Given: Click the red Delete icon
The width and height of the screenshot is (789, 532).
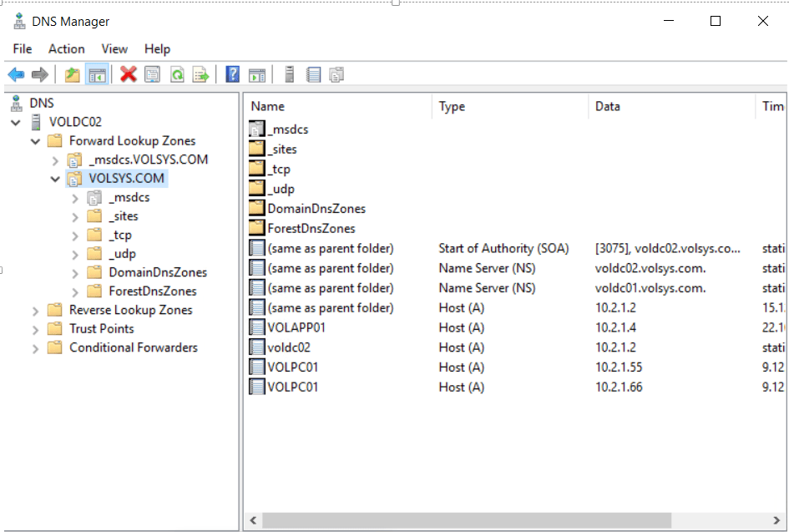Looking at the screenshot, I should click(x=128, y=75).
